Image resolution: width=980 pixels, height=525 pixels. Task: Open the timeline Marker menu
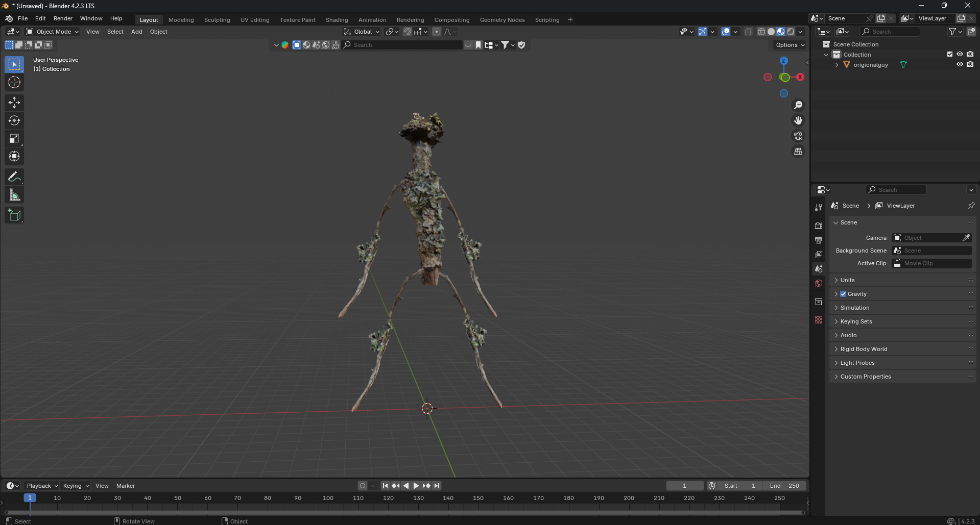click(125, 486)
